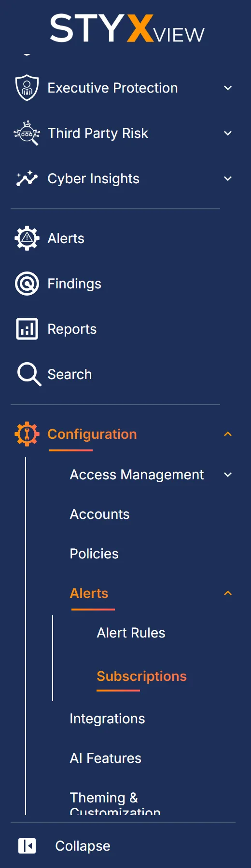The width and height of the screenshot is (251, 868).
Task: Click the Executive Protection shield icon
Action: (x=27, y=88)
